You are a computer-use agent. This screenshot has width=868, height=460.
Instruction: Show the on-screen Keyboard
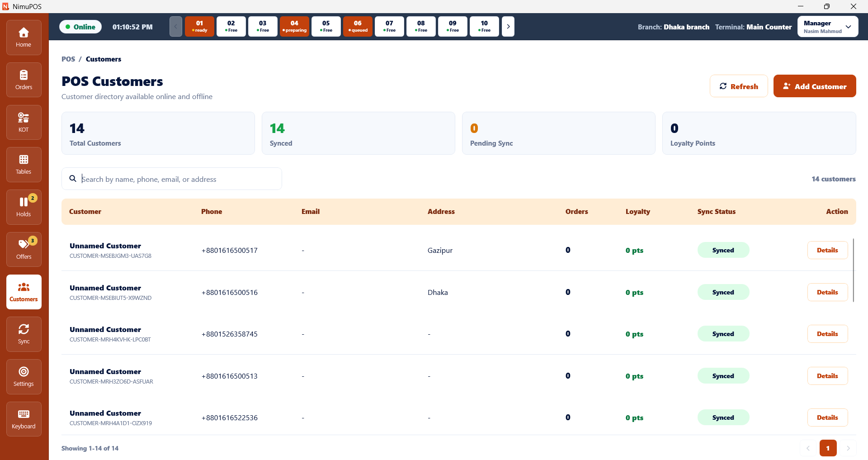[24, 419]
